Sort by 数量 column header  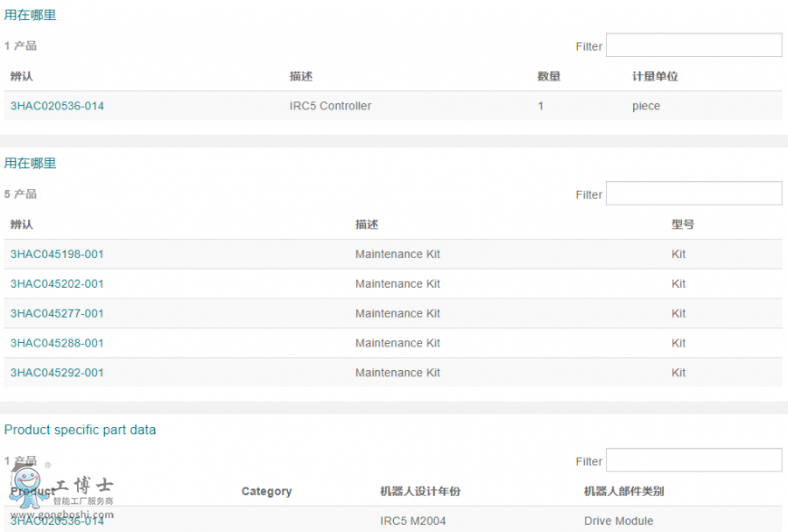(549, 76)
